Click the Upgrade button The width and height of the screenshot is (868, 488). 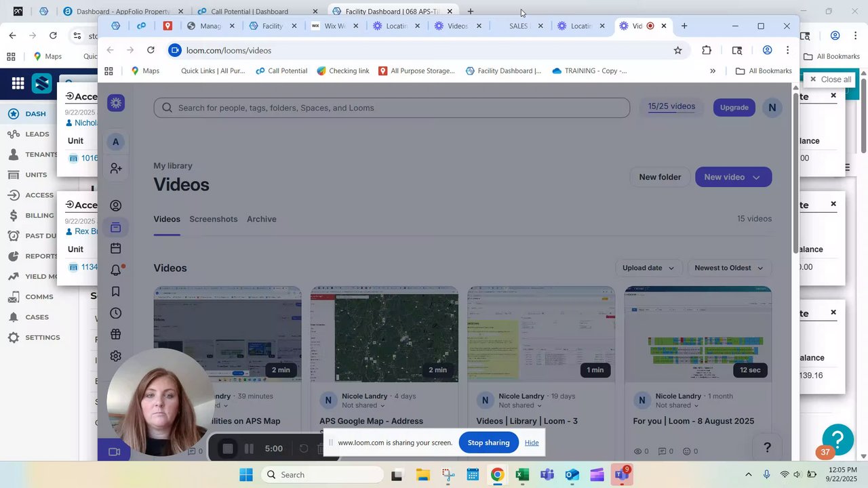(x=734, y=107)
